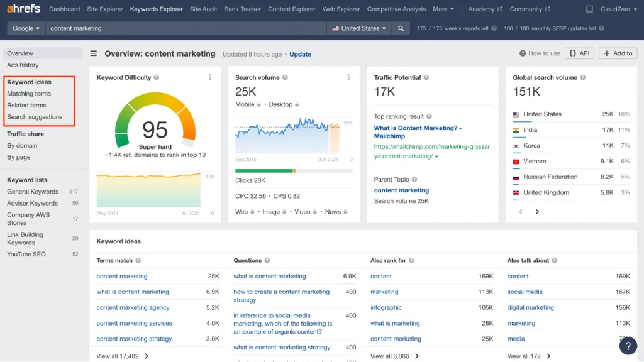Expand the United States country selector
The height and width of the screenshot is (362, 644).
(358, 28)
